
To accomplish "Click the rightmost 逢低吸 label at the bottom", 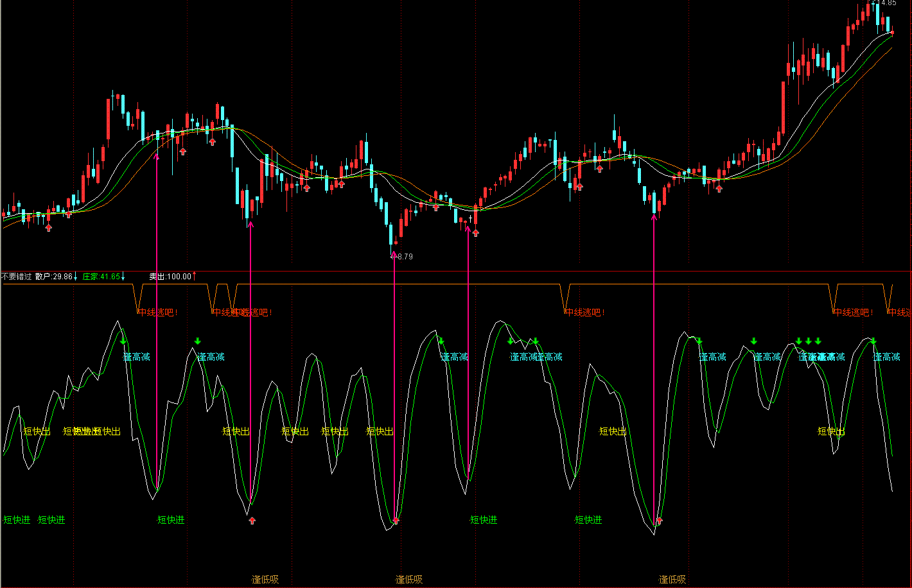I will point(672,580).
